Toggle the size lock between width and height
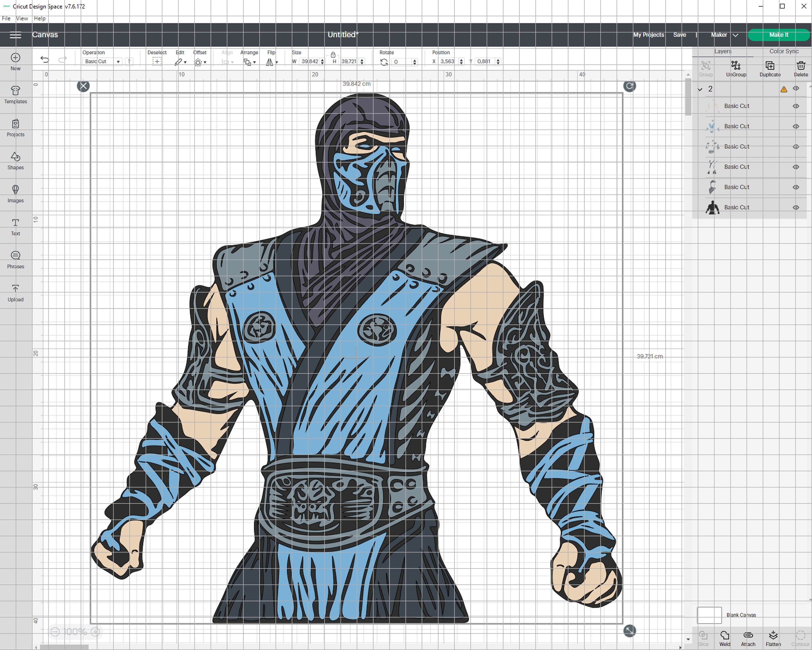Viewport: 812px width, 650px height. 333,55
